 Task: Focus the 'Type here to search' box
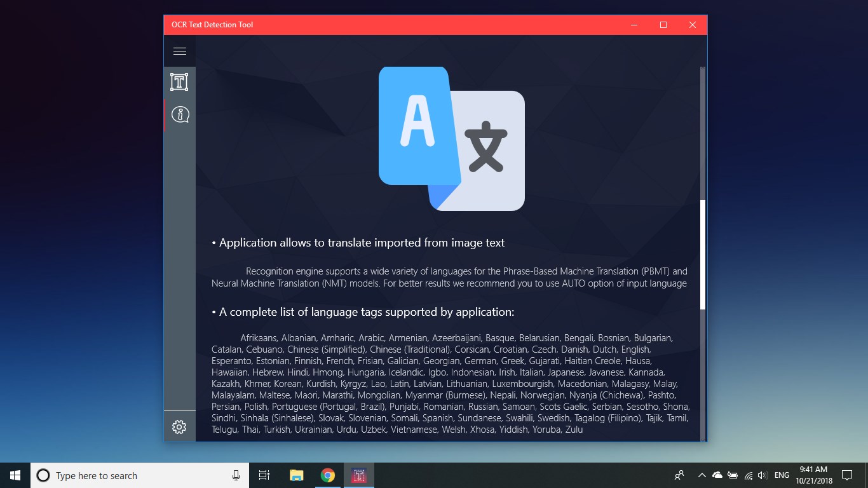coord(140,475)
